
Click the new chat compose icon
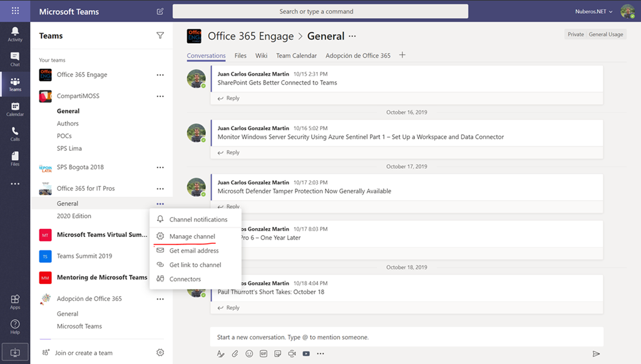(x=160, y=11)
